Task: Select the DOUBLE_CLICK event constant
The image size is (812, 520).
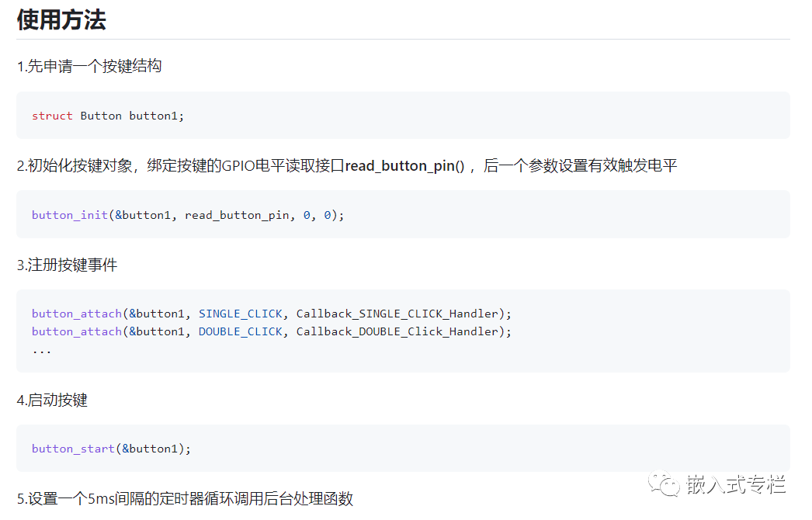Action: (242, 331)
